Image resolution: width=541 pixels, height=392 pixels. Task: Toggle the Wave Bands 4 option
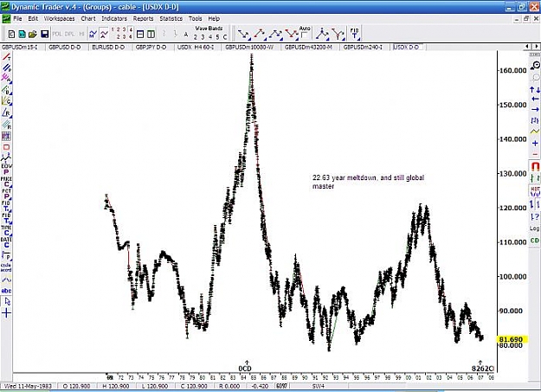coord(210,36)
